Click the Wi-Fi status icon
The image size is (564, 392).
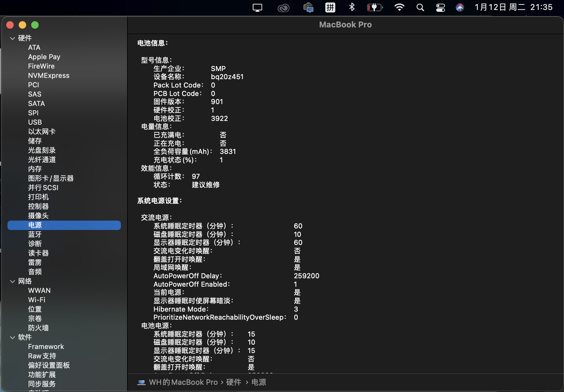pyautogui.click(x=399, y=7)
